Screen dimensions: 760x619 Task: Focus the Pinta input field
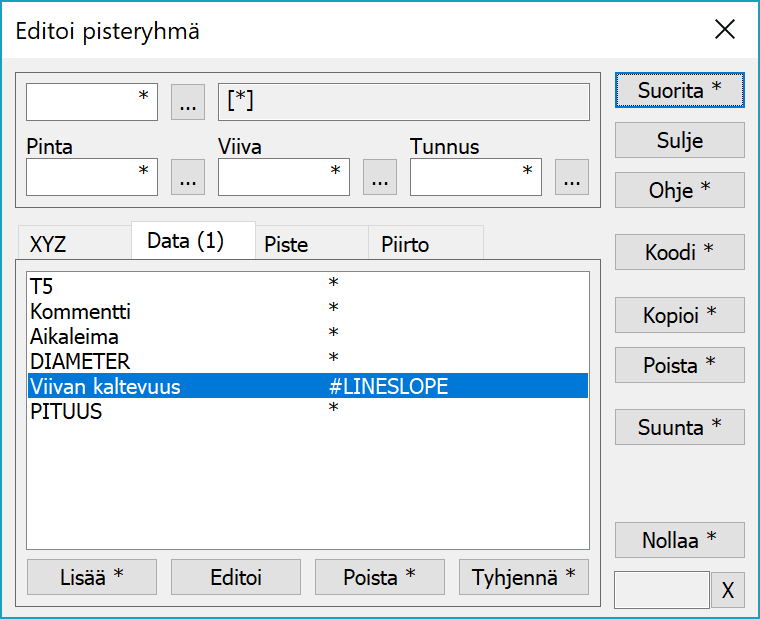click(91, 177)
